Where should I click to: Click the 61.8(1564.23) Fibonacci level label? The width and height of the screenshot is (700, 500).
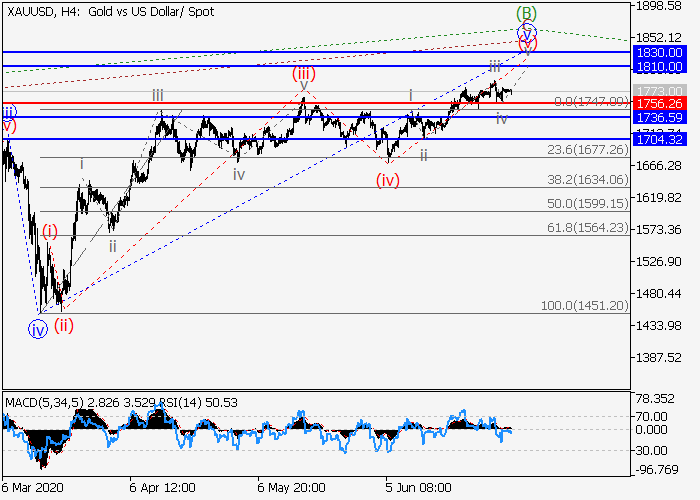[587, 227]
